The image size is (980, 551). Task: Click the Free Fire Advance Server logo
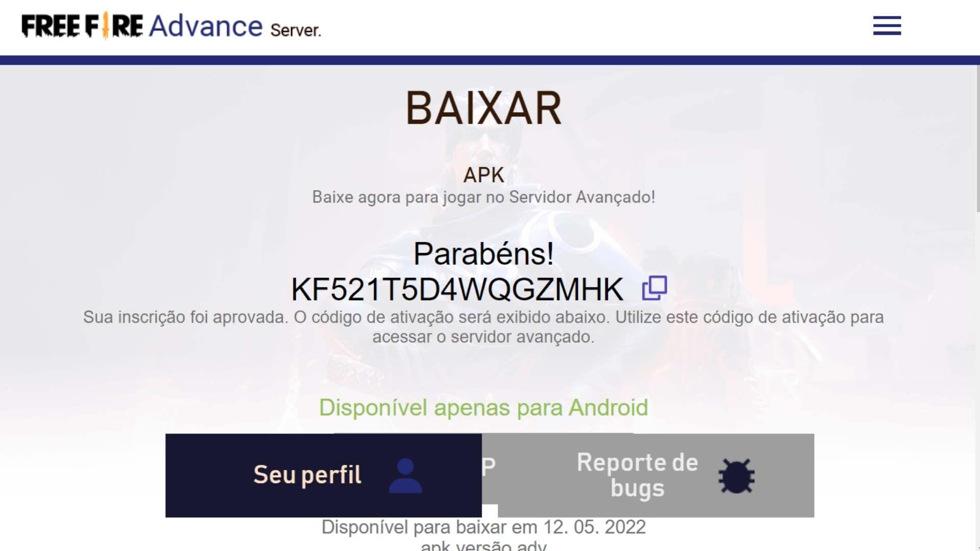click(x=170, y=26)
